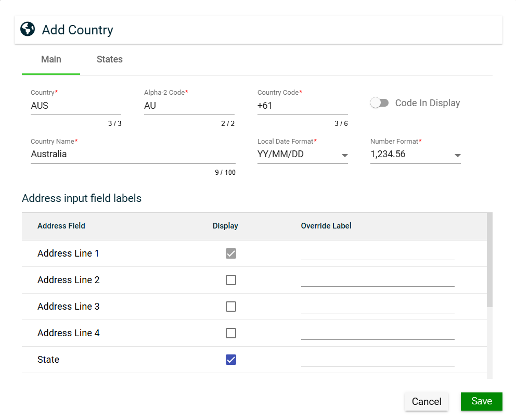Uncheck the State display checkbox
Image resolution: width=516 pixels, height=420 pixels.
[231, 360]
